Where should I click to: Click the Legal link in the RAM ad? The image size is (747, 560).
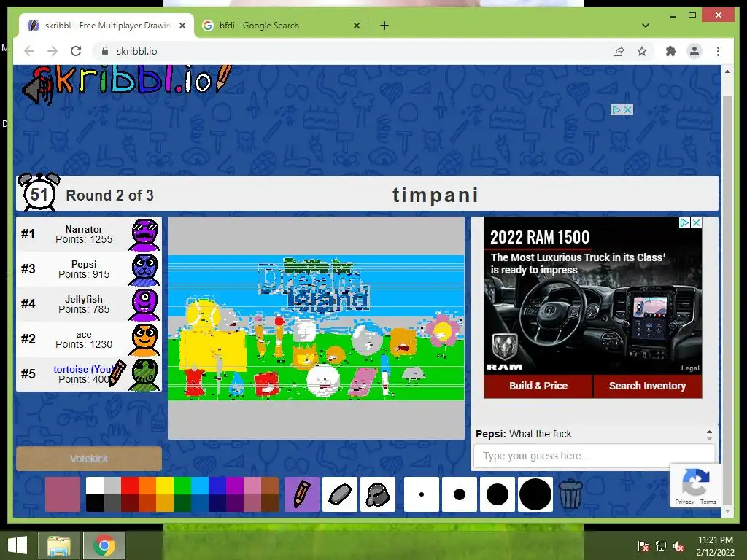pyautogui.click(x=690, y=368)
